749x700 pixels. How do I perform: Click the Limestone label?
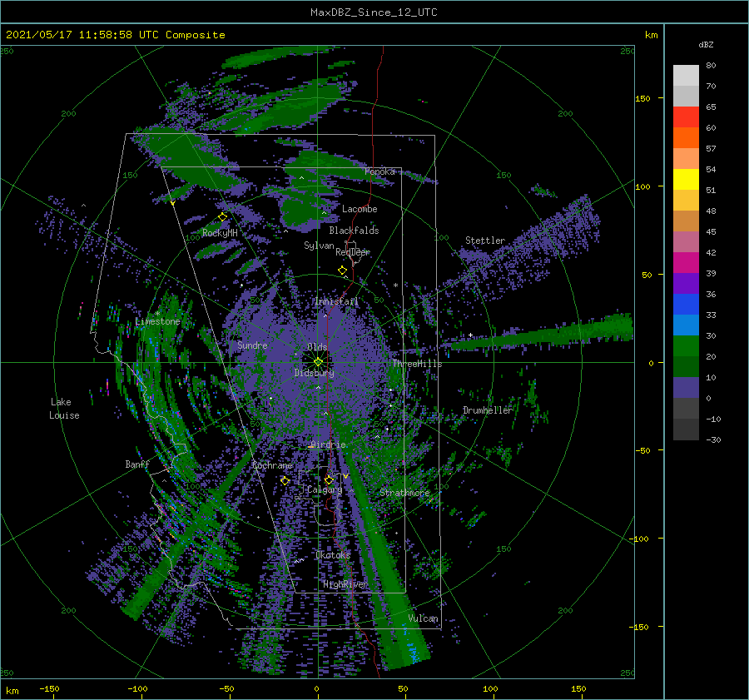pyautogui.click(x=157, y=321)
